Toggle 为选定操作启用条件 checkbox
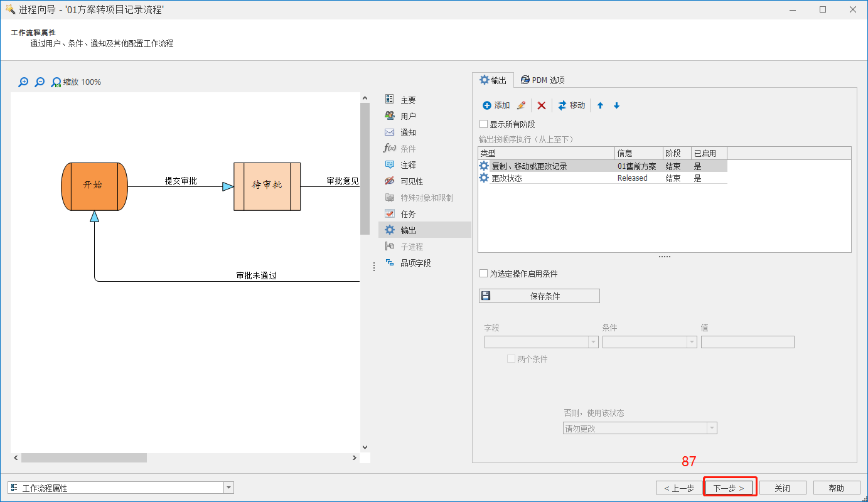This screenshot has width=868, height=502. pyautogui.click(x=483, y=274)
